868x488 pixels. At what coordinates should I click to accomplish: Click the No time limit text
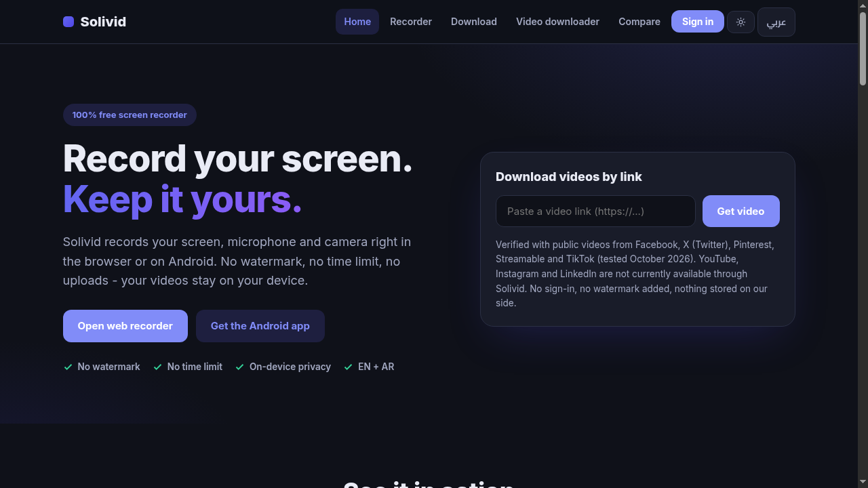(x=195, y=367)
